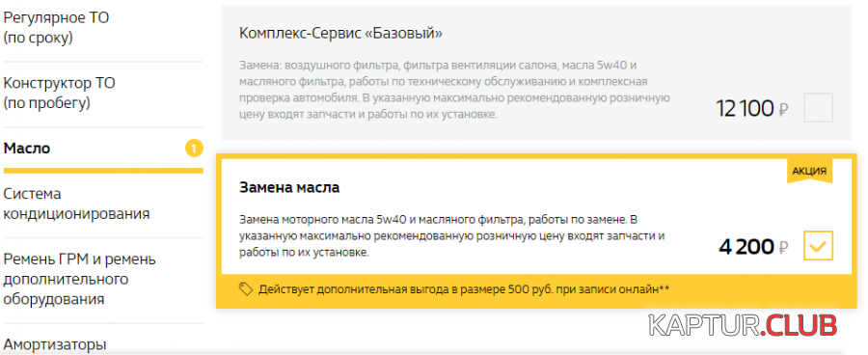Untick the Замена масла checkbox
The image size is (868, 355).
[818, 246]
